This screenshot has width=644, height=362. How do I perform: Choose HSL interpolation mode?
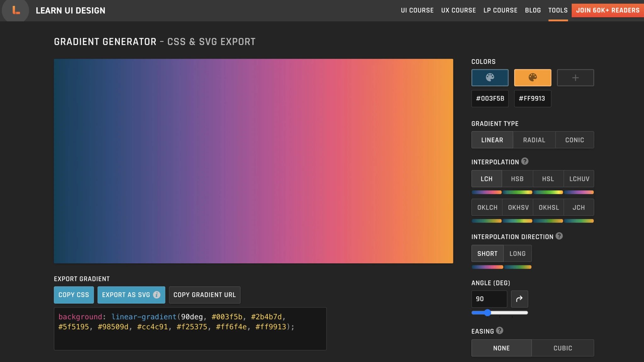(x=548, y=179)
